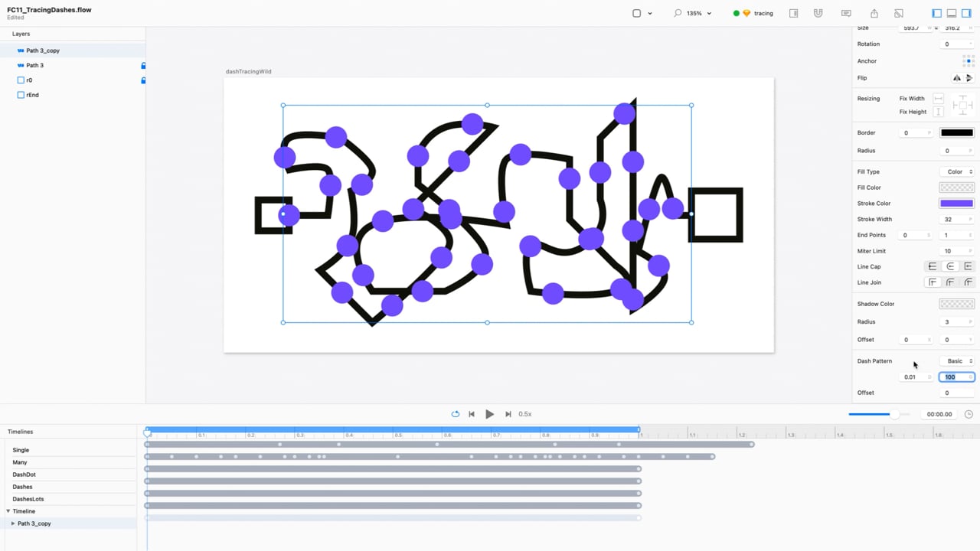The image size is (980, 551).
Task: Toggle the left sidebar panel
Action: point(937,13)
